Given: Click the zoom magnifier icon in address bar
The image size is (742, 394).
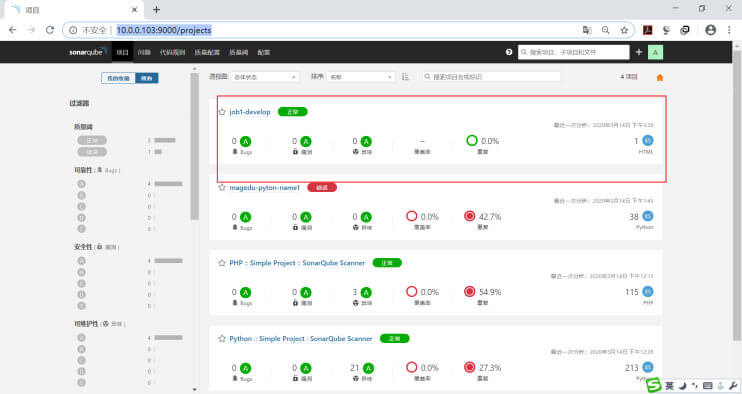Looking at the screenshot, I should point(606,30).
